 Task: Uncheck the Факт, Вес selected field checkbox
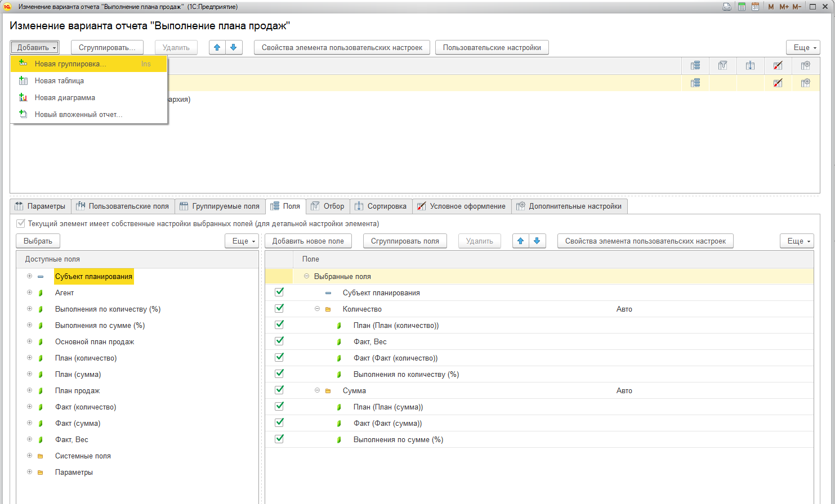(279, 341)
